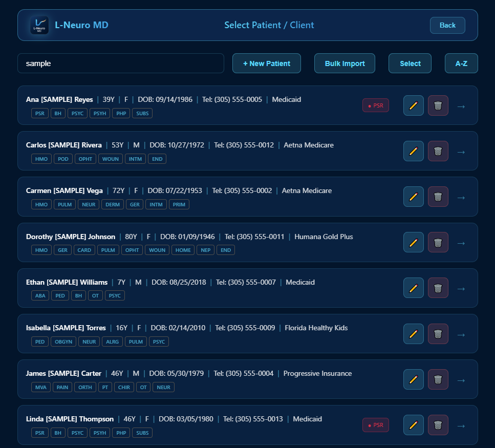Screen dimensions: 495x448
Task: Edit Ethan Williams' record with the pencil icon
Action: pos(413,288)
